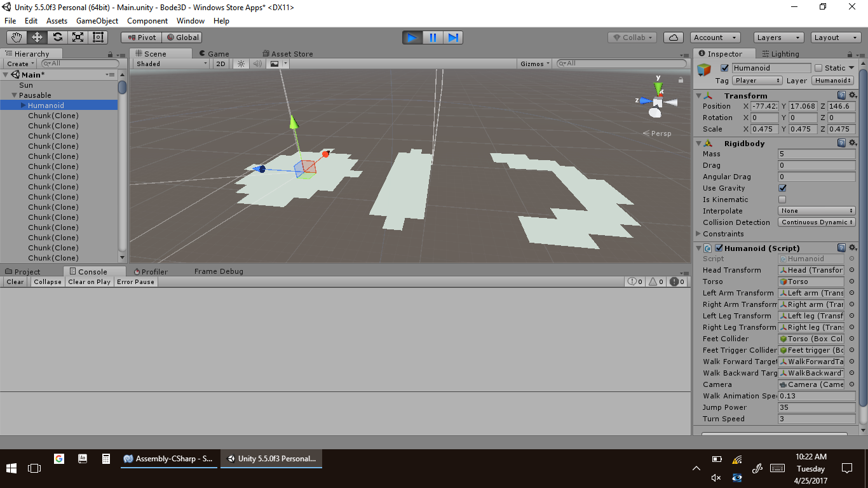Open Transform component help book icon

pyautogui.click(x=841, y=95)
